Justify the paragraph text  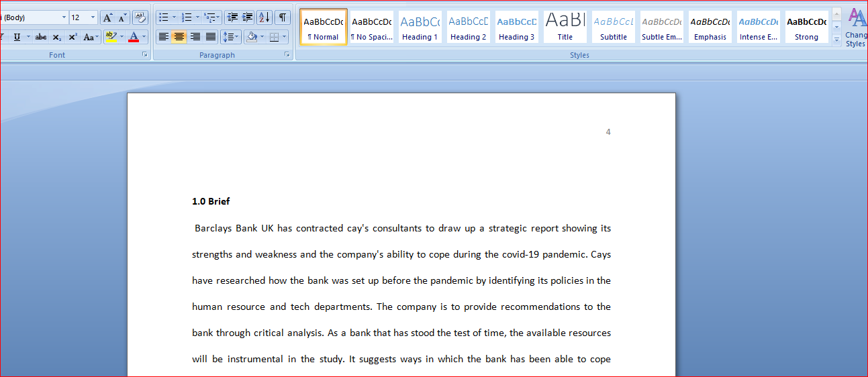pyautogui.click(x=210, y=37)
